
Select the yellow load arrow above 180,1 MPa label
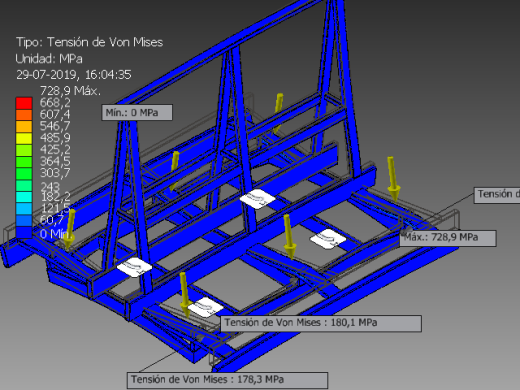[x=184, y=295]
